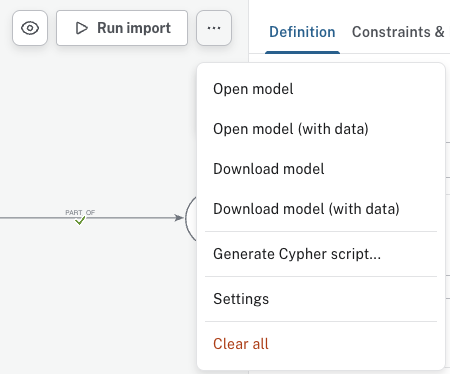Toggle the eye preview icon button

pos(30,28)
